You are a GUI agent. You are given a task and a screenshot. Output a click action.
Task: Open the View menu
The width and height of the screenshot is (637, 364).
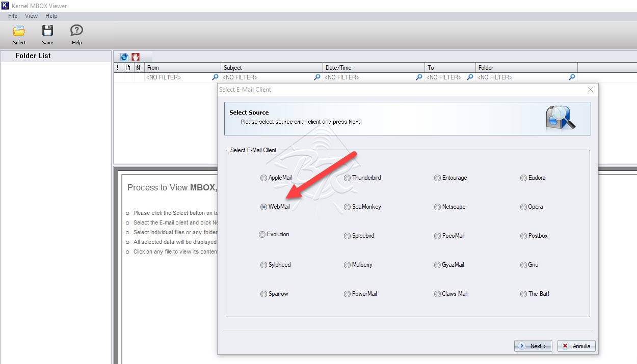point(32,16)
